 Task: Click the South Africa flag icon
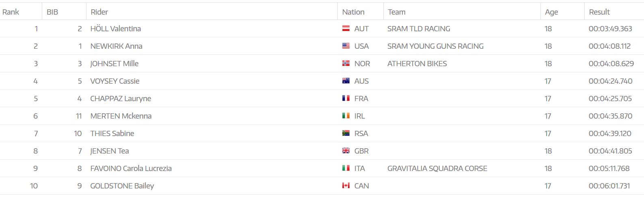click(346, 133)
